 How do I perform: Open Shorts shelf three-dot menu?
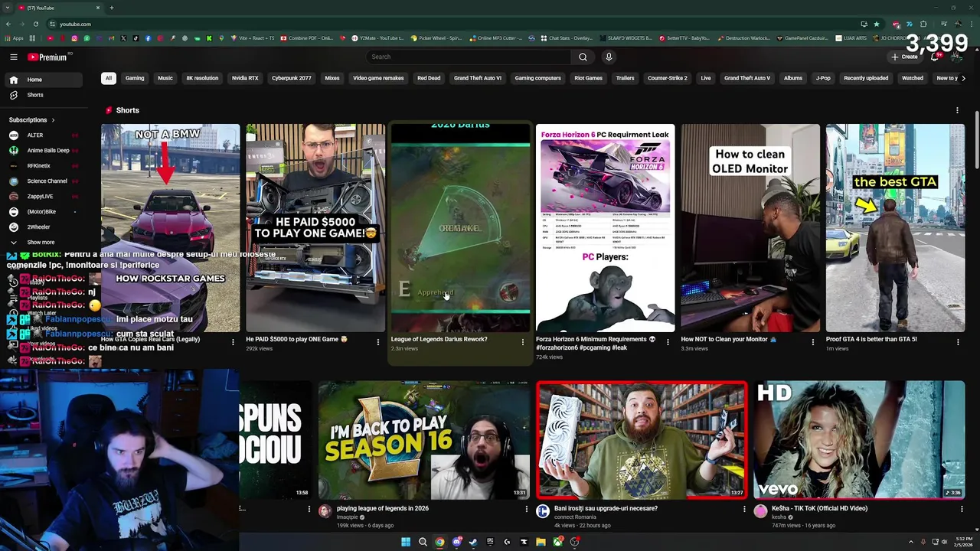[957, 110]
